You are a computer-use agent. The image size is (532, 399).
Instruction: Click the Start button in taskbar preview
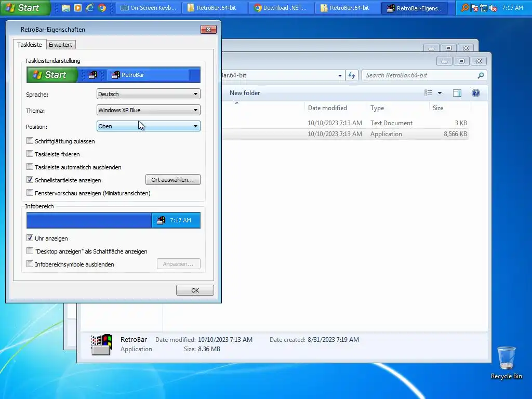[51, 75]
